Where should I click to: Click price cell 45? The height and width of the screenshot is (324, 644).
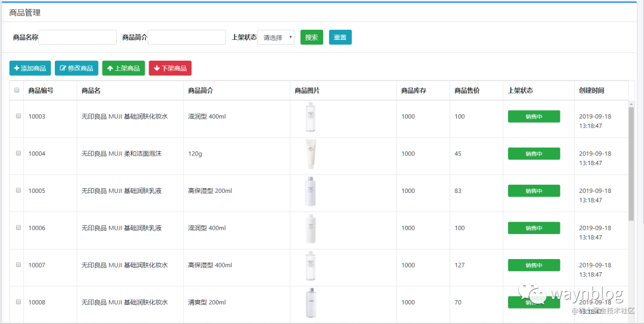(458, 154)
